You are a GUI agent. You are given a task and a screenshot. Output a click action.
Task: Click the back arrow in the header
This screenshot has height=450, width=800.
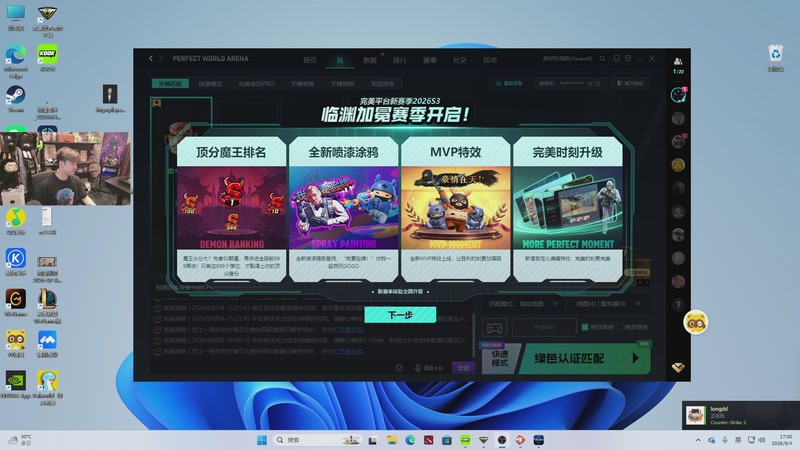pyautogui.click(x=151, y=59)
